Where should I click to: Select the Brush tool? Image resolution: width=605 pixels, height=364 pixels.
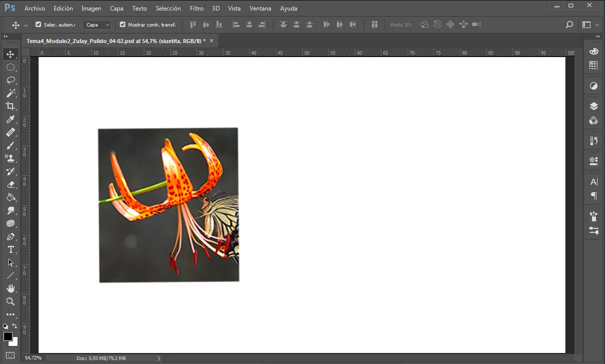[10, 145]
